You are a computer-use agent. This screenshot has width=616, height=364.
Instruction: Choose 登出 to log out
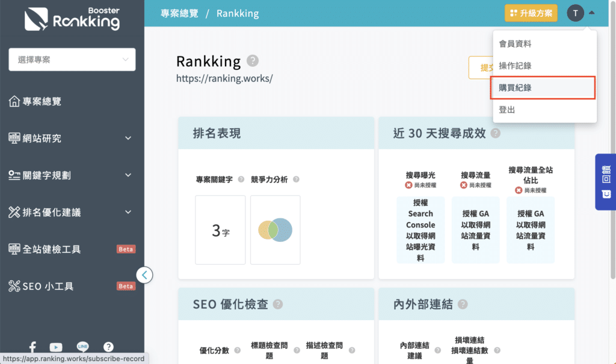coord(544,110)
